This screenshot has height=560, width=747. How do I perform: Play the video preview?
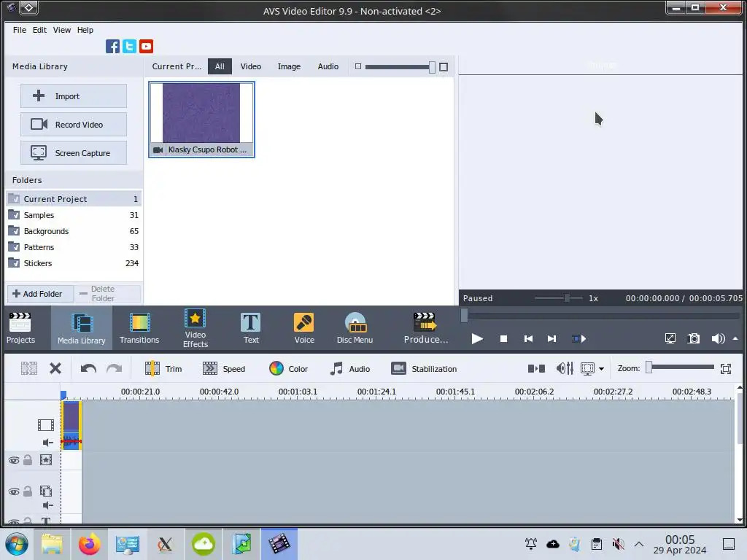tap(477, 338)
